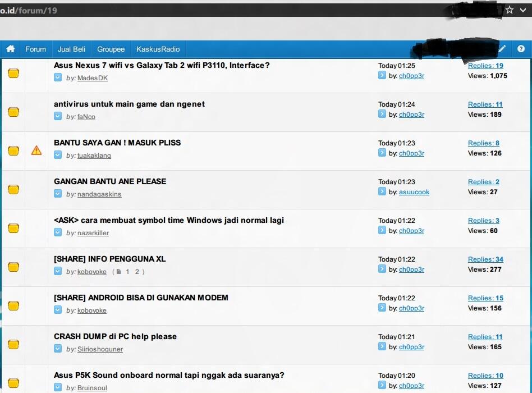
Task: Open last poster asuucook profile
Action: (x=414, y=192)
